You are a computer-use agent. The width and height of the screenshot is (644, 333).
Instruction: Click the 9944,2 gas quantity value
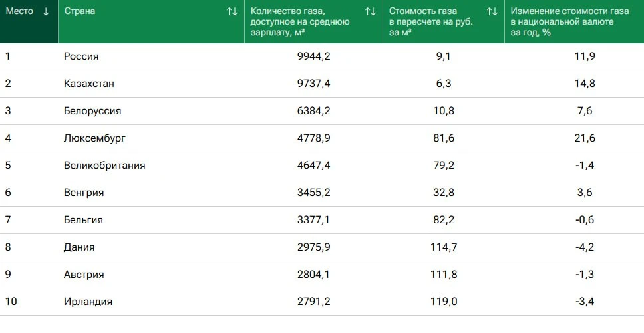coord(314,56)
